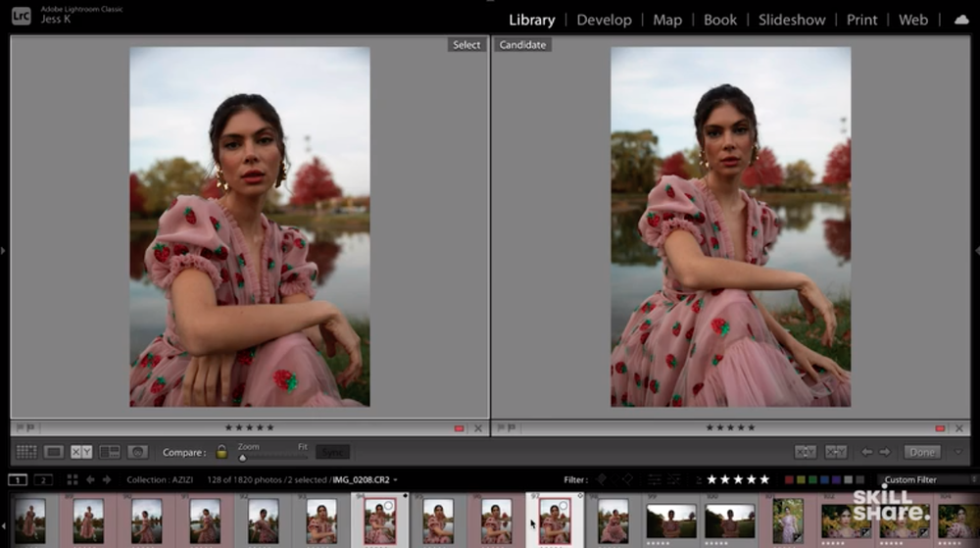Open the Custom Filter dropdown

click(x=924, y=479)
